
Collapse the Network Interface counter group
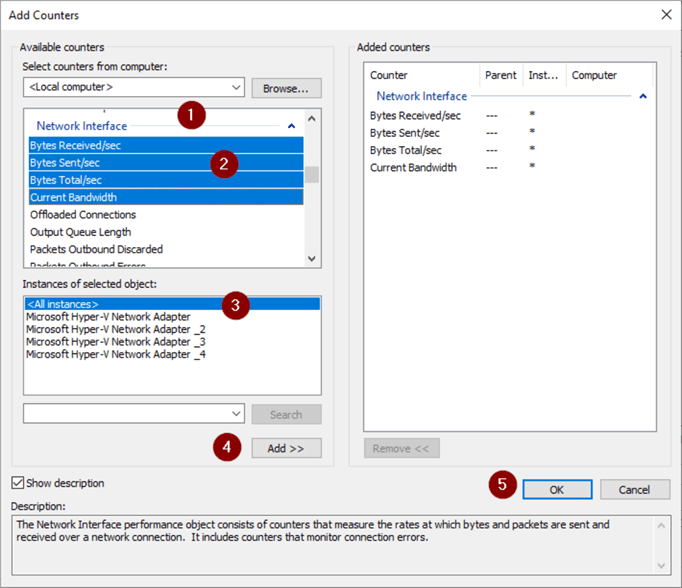291,127
